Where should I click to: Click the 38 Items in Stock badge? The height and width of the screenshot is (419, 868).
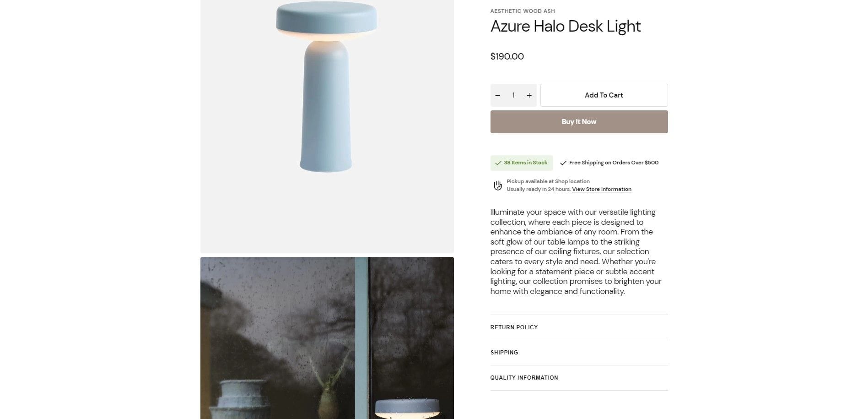click(522, 163)
